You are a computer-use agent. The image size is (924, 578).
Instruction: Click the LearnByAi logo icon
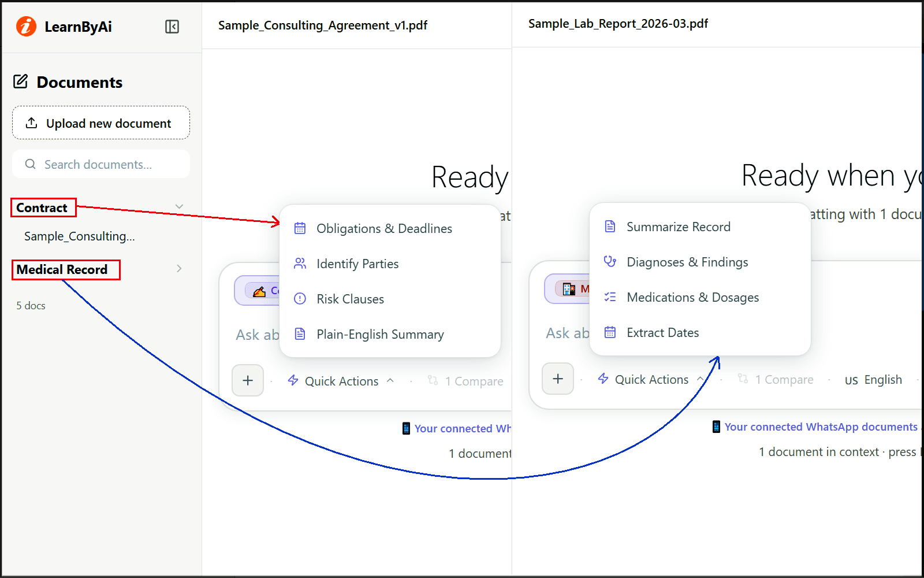(x=26, y=27)
